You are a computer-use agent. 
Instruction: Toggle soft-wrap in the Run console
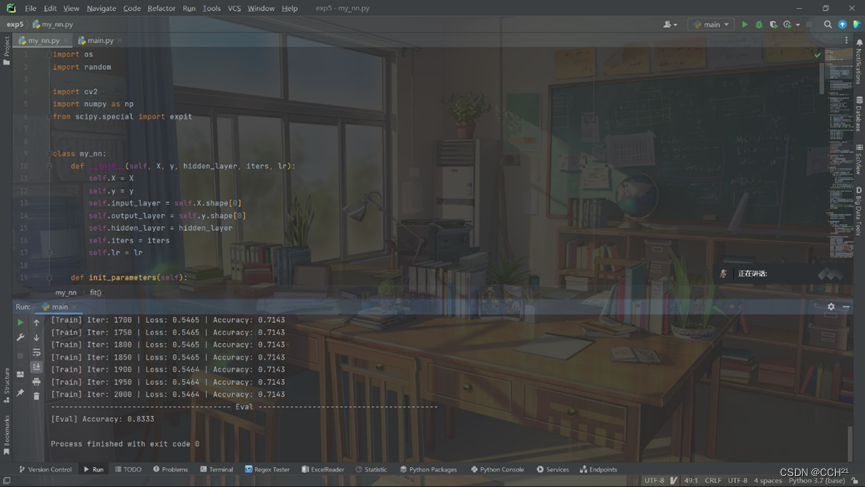click(36, 352)
